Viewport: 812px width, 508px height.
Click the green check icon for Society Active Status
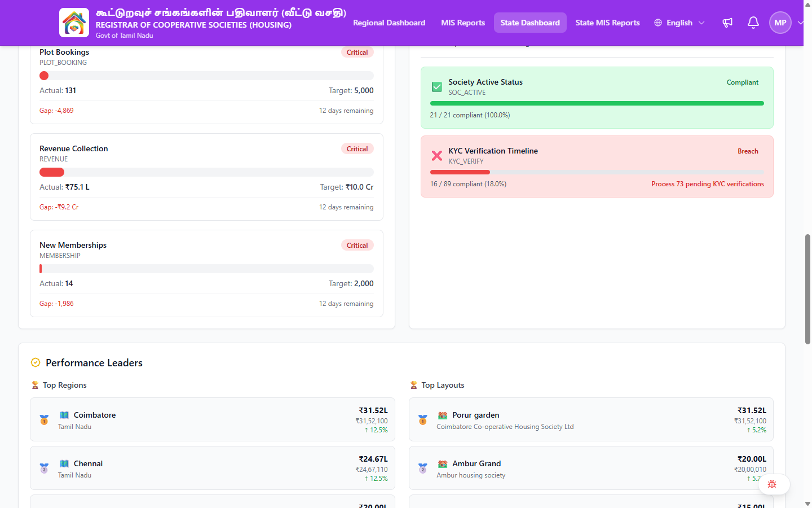pyautogui.click(x=437, y=87)
